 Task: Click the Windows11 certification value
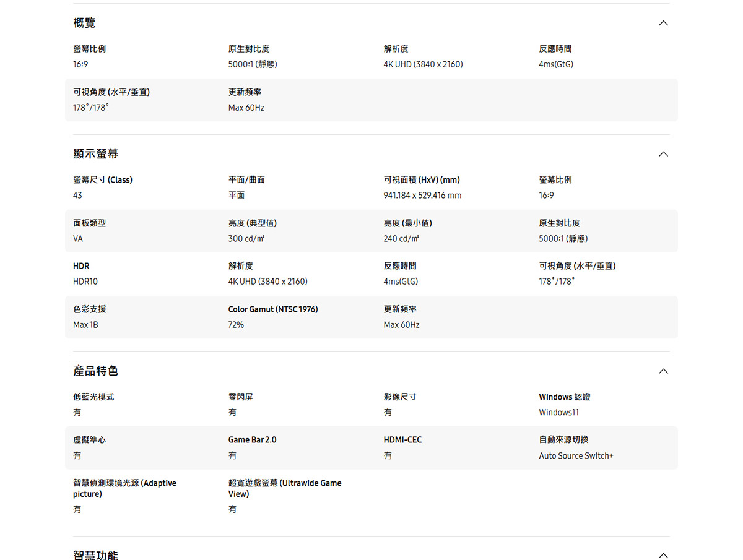[558, 412]
